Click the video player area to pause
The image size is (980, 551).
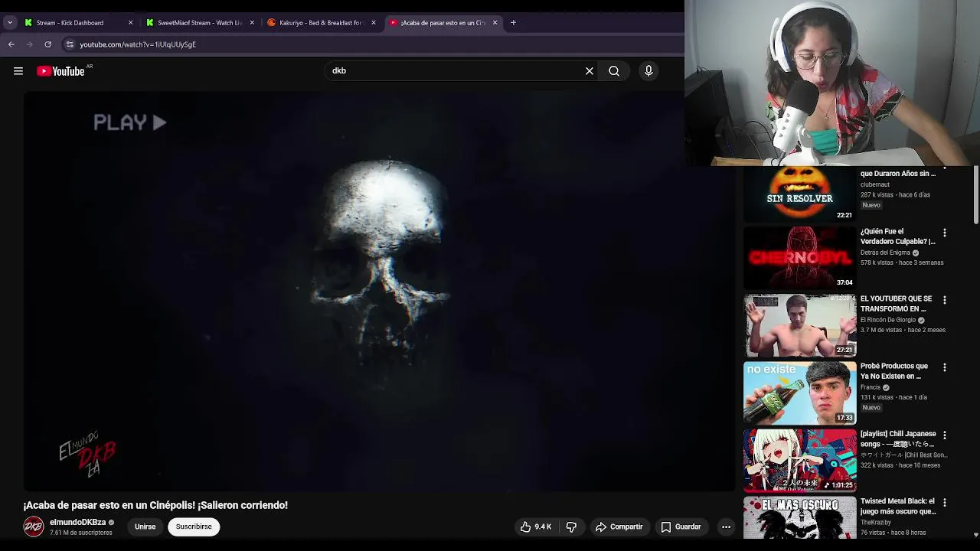pos(379,291)
